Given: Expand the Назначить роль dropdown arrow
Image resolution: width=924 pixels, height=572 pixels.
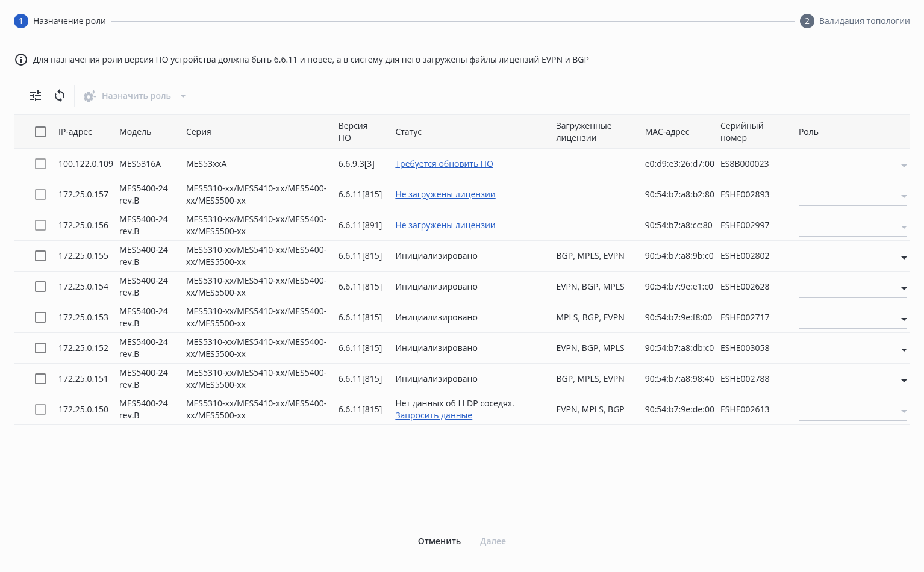Looking at the screenshot, I should point(183,96).
